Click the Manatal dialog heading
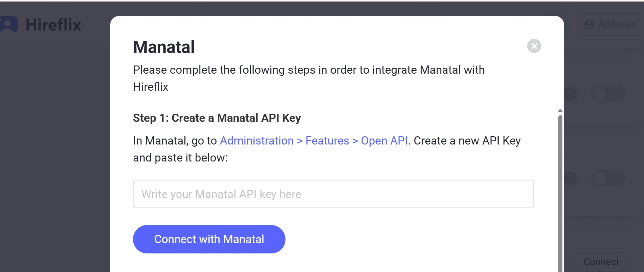The width and height of the screenshot is (644, 272). (164, 47)
